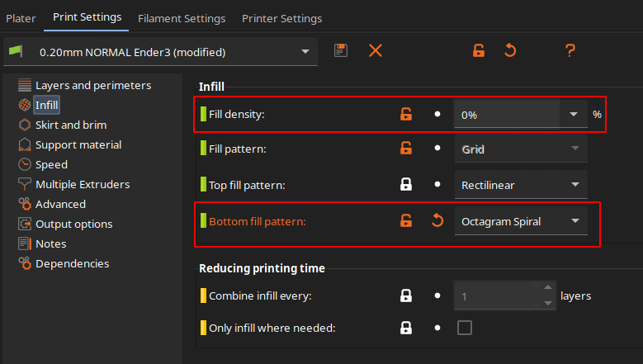Toggle the lock beside Only infill where needed
643x364 pixels.
[405, 328]
